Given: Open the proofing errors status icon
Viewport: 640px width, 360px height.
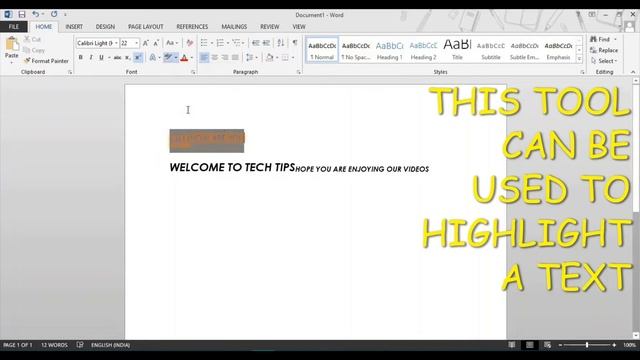Looking at the screenshot, I should coord(80,345).
